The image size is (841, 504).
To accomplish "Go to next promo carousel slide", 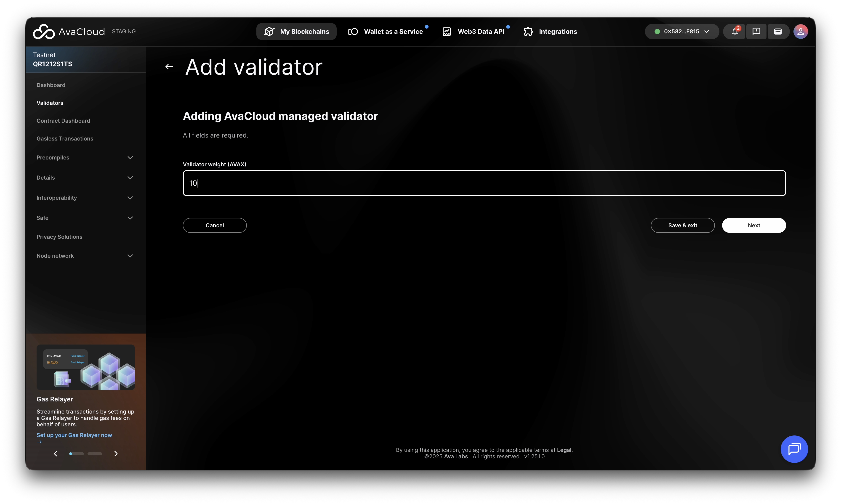I will (116, 454).
